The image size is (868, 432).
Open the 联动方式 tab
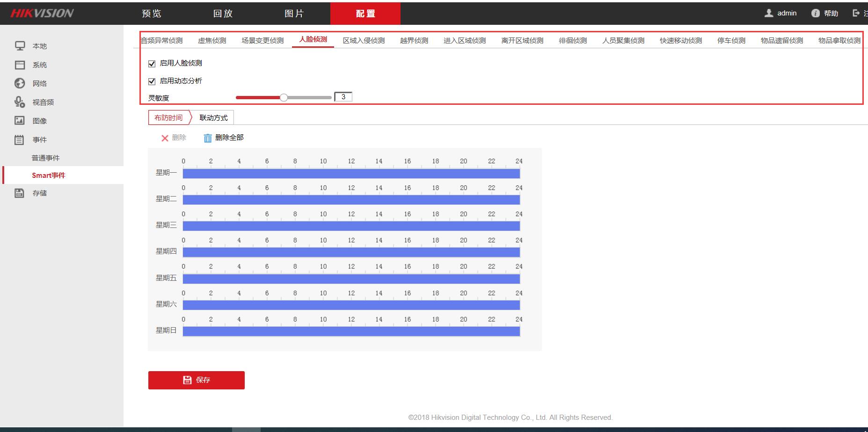point(213,117)
